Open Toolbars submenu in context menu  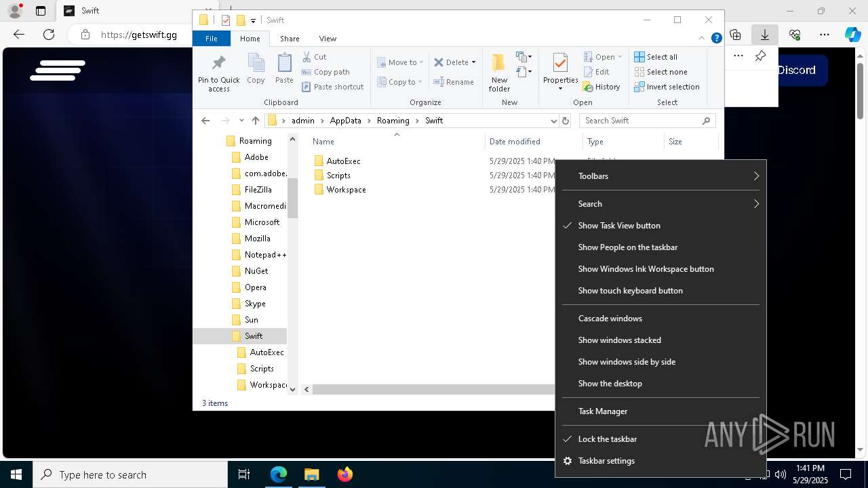click(x=660, y=176)
